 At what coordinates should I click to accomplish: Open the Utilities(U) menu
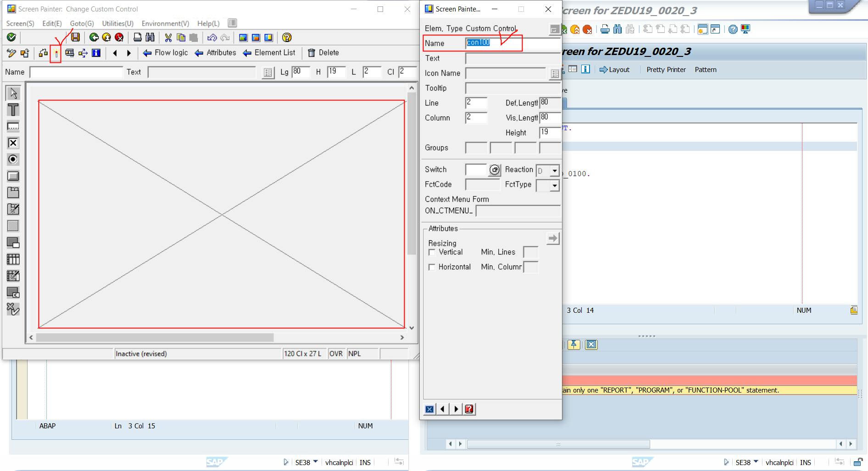pos(117,23)
